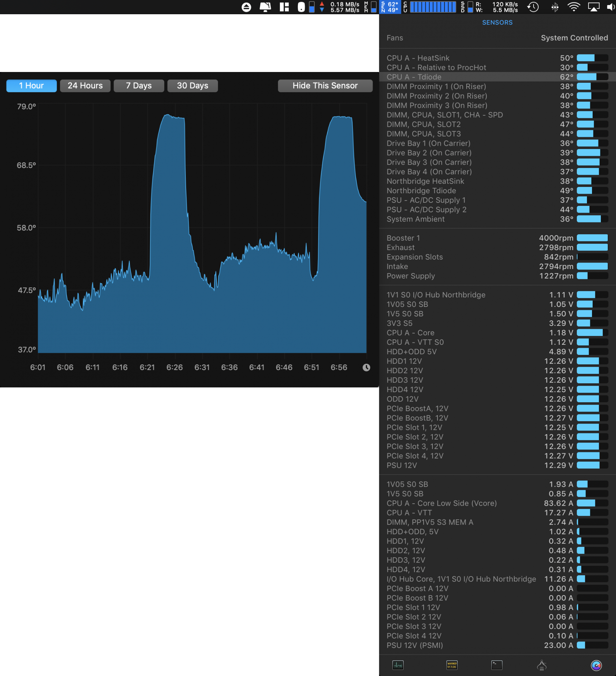
Task: Select DIMM, CPUA, SLOT2 sensor row
Action: [x=497, y=124]
